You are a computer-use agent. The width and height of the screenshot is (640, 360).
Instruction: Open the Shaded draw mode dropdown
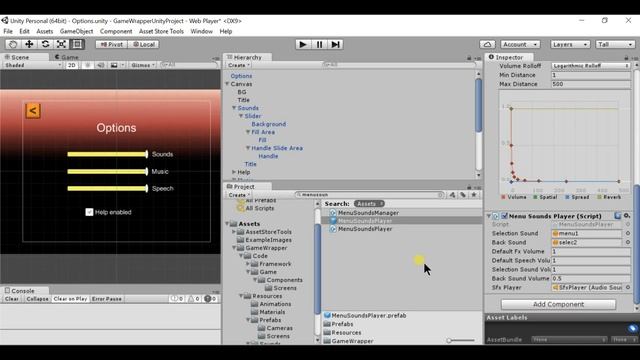click(32, 65)
